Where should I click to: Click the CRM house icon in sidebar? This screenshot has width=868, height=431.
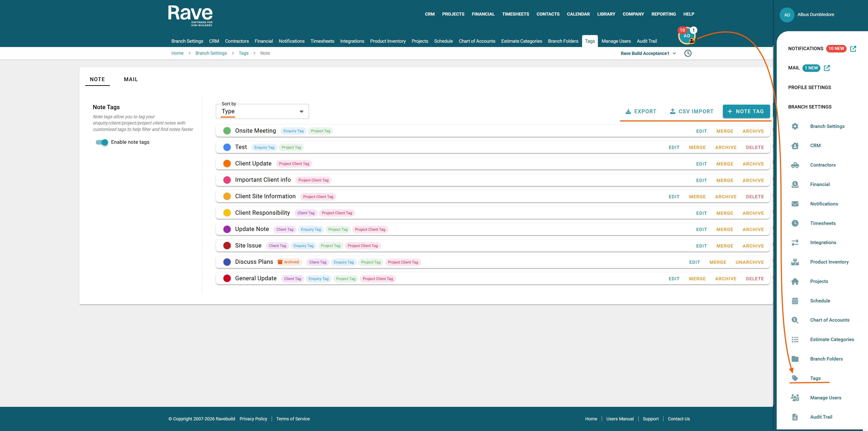[x=795, y=146]
